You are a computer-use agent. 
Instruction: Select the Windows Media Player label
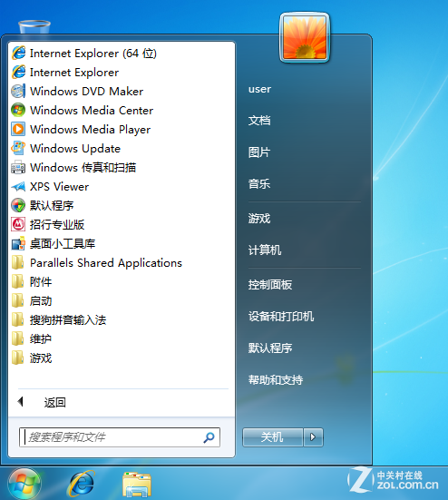[90, 130]
